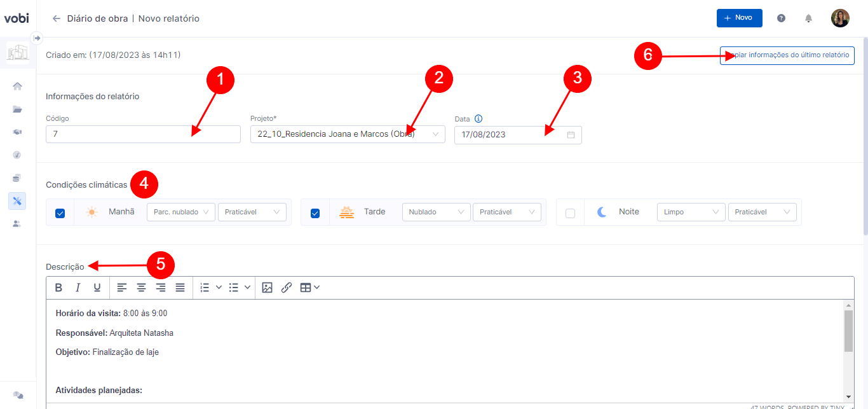Screen dimensions: 868x409
Task: Click the 'Horário da visita' line in editor
Action: click(111, 314)
